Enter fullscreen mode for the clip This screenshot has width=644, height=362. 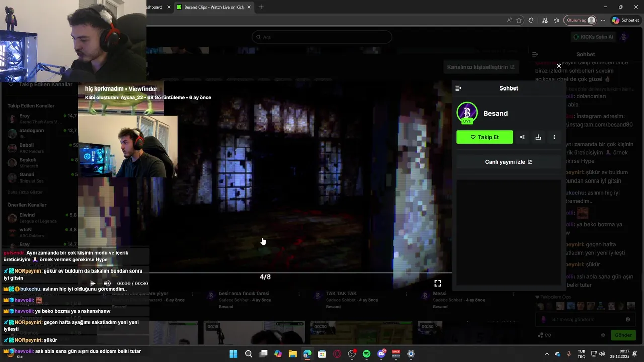(x=438, y=283)
